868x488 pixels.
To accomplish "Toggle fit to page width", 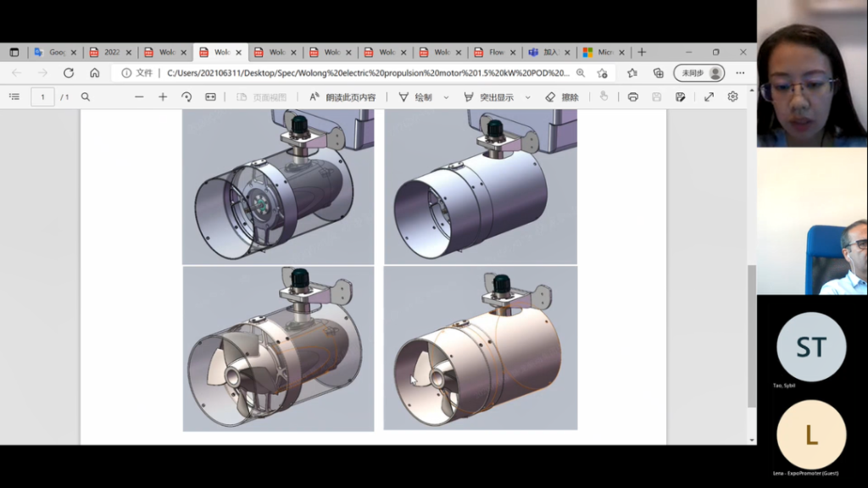I will (210, 97).
